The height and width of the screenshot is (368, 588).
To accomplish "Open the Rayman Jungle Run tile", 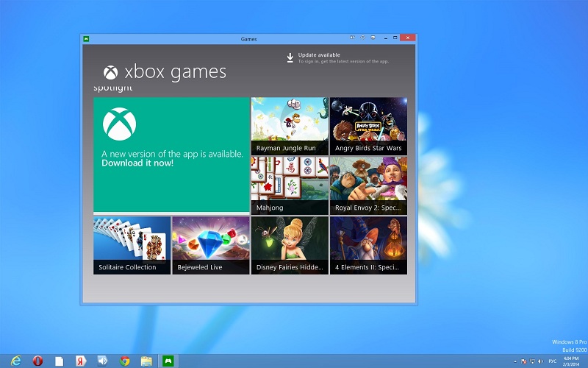I will (290, 126).
